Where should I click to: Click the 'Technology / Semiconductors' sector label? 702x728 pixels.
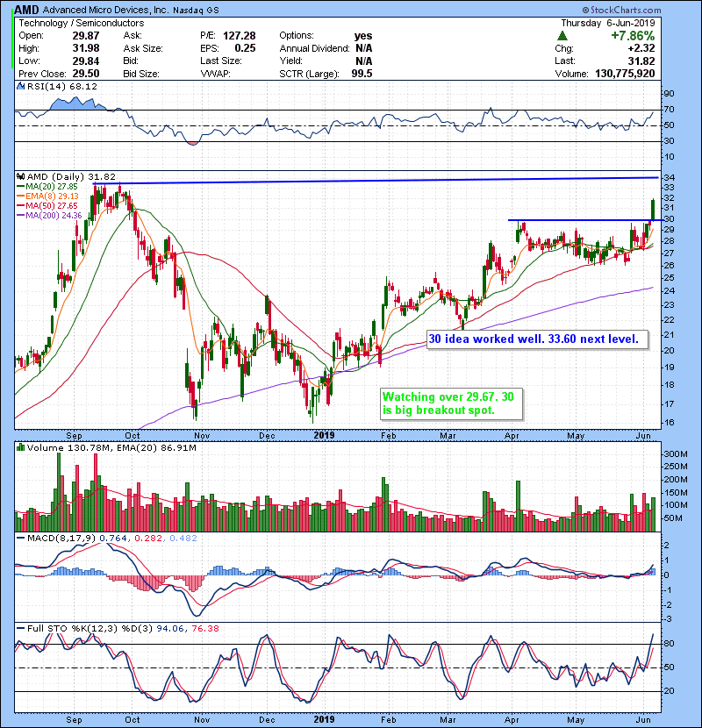click(82, 23)
